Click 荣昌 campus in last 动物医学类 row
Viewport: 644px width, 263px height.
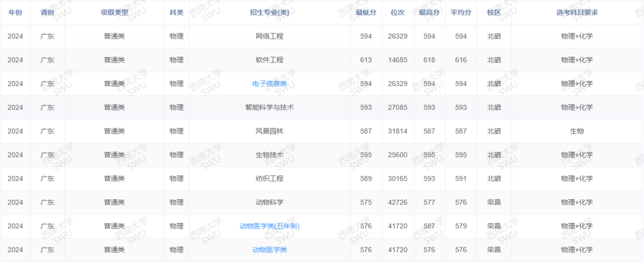point(494,250)
